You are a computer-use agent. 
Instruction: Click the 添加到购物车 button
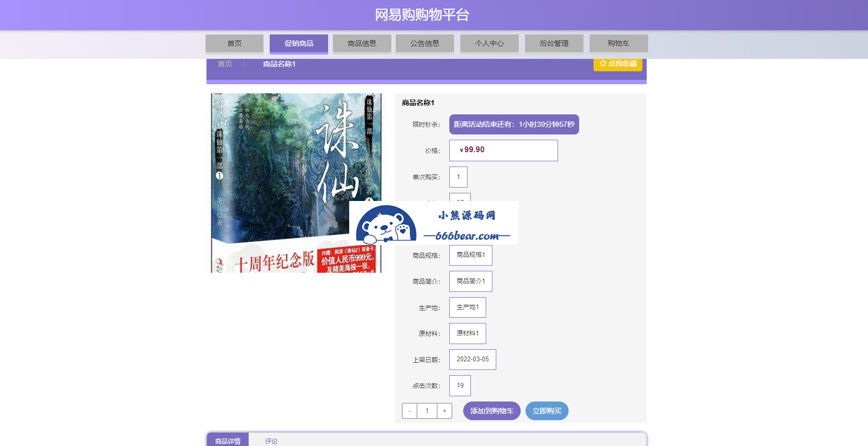492,411
